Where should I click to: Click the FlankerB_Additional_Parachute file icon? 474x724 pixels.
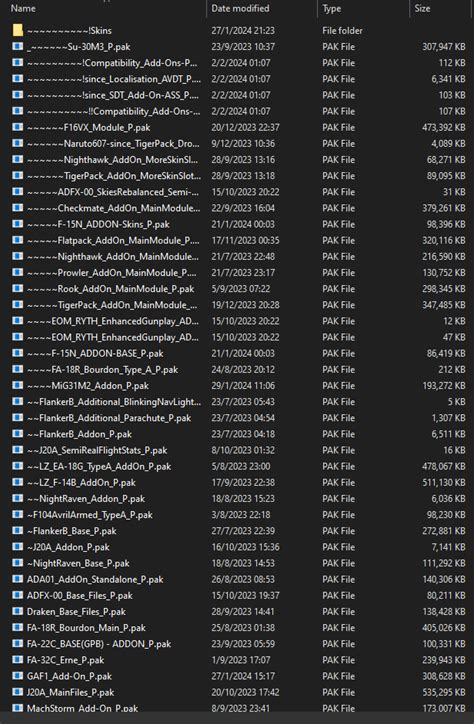[x=18, y=418]
